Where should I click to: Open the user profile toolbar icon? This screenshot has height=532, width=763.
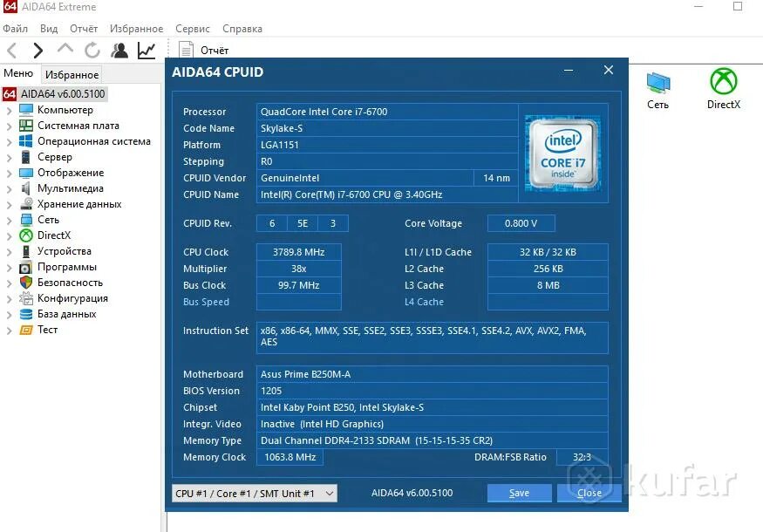(x=119, y=50)
